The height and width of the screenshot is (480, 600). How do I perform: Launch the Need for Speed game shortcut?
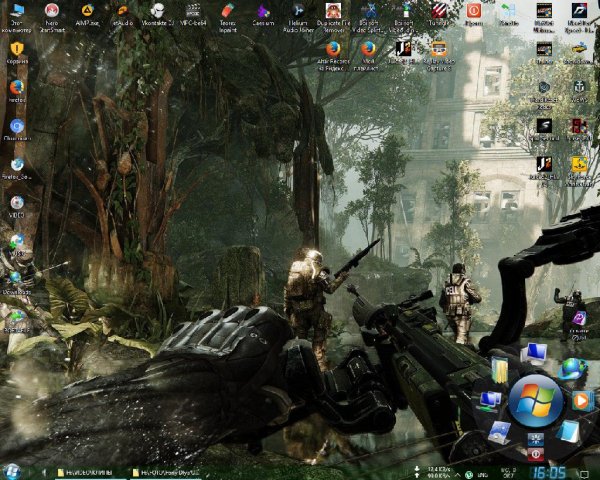click(x=579, y=17)
